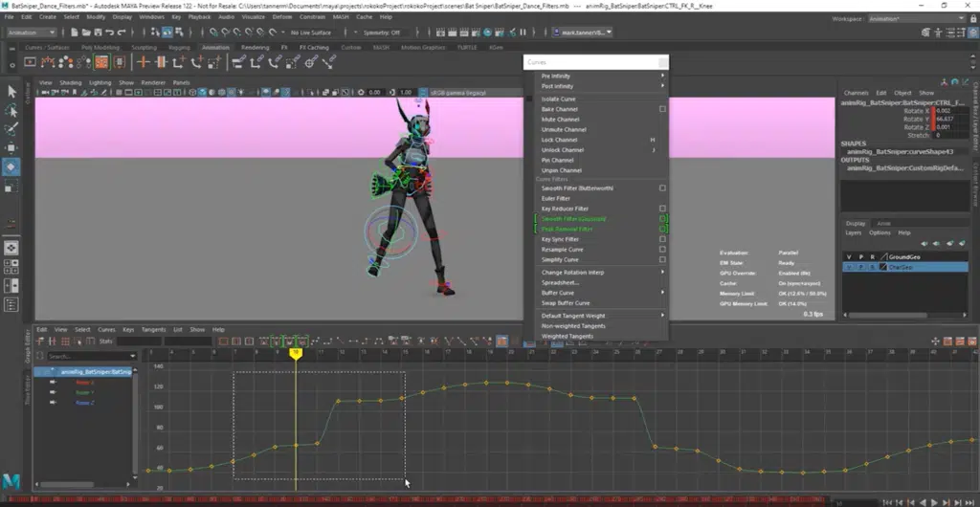Open Key Reducer Filter options box
The image size is (980, 507).
pos(662,209)
